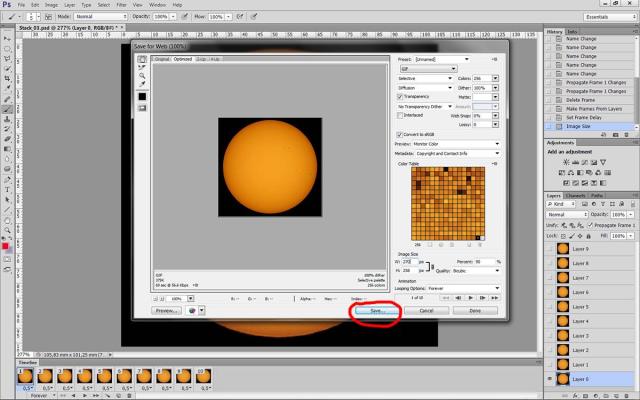Viewport: 640px width, 400px height.
Task: Open the GIF file format dropdown
Action: (x=425, y=69)
